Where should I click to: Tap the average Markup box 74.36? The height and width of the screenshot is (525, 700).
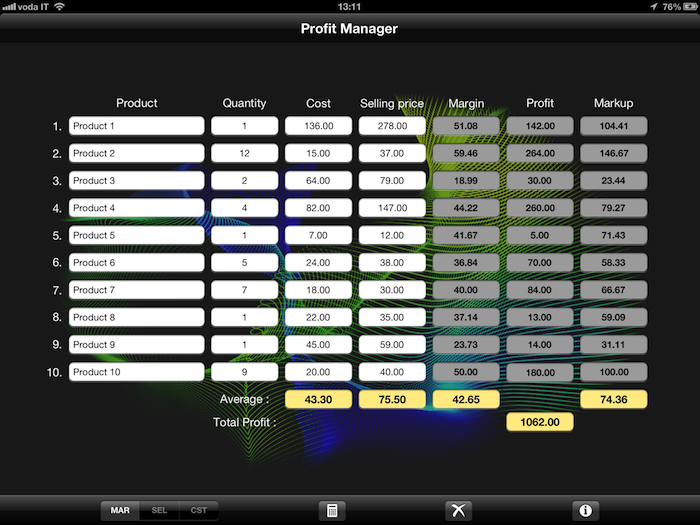(x=614, y=399)
